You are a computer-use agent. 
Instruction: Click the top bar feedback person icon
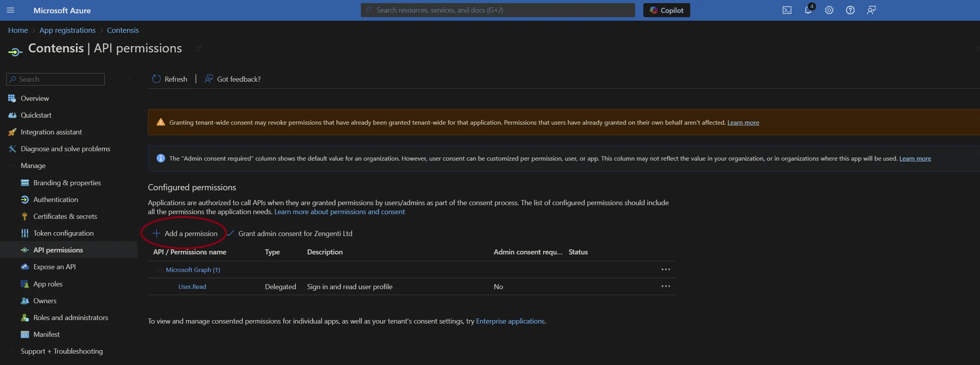[x=871, y=10]
